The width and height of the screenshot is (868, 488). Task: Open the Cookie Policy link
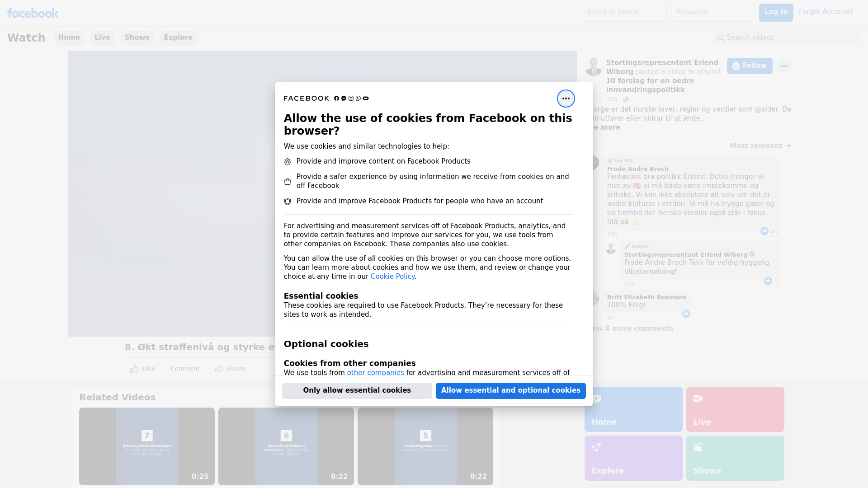point(392,277)
